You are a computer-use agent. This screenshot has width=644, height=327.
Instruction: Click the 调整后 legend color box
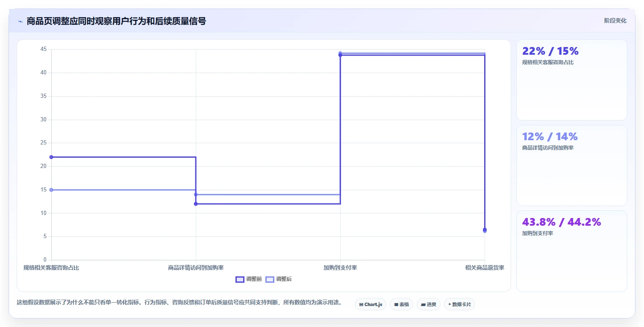(x=270, y=279)
